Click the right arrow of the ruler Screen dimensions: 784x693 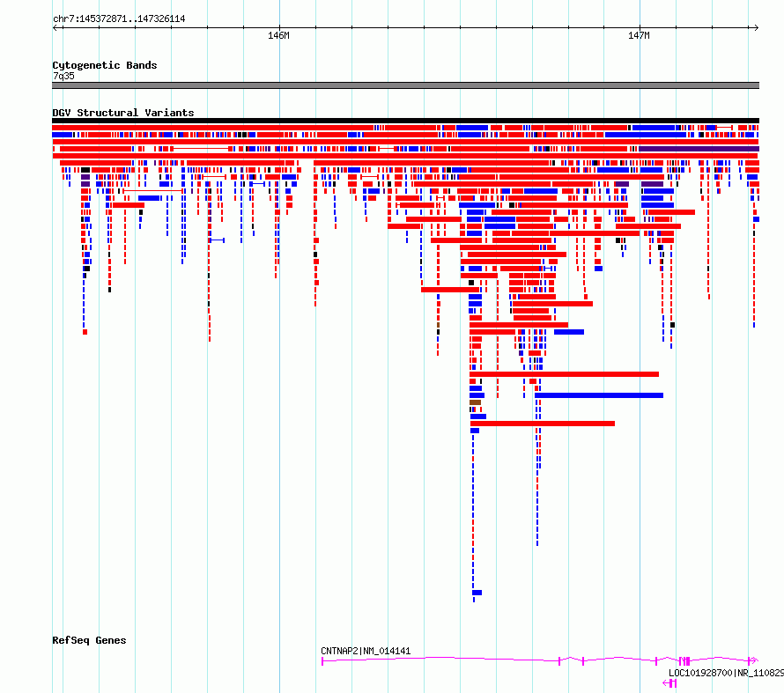756,28
